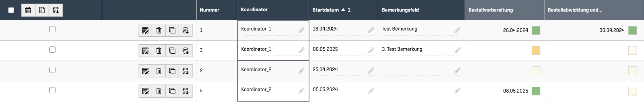Click the copy icon for row Nummer 4

pos(172,91)
